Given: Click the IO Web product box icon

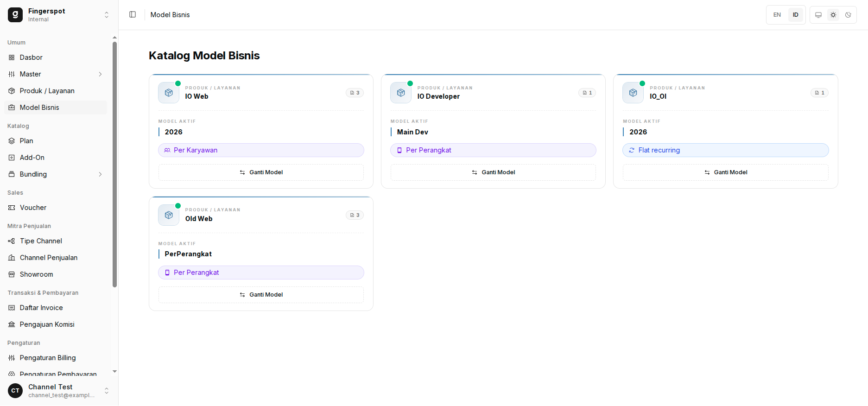Looking at the screenshot, I should click(169, 93).
